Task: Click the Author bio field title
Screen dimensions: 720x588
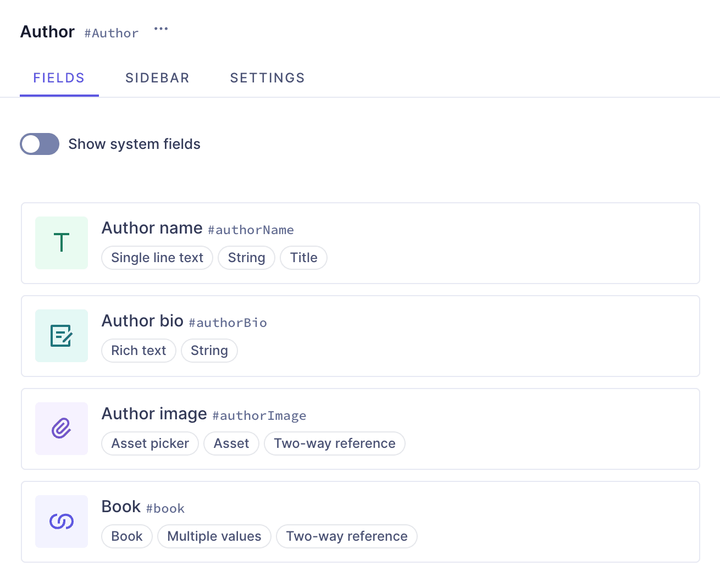Action: pos(142,321)
